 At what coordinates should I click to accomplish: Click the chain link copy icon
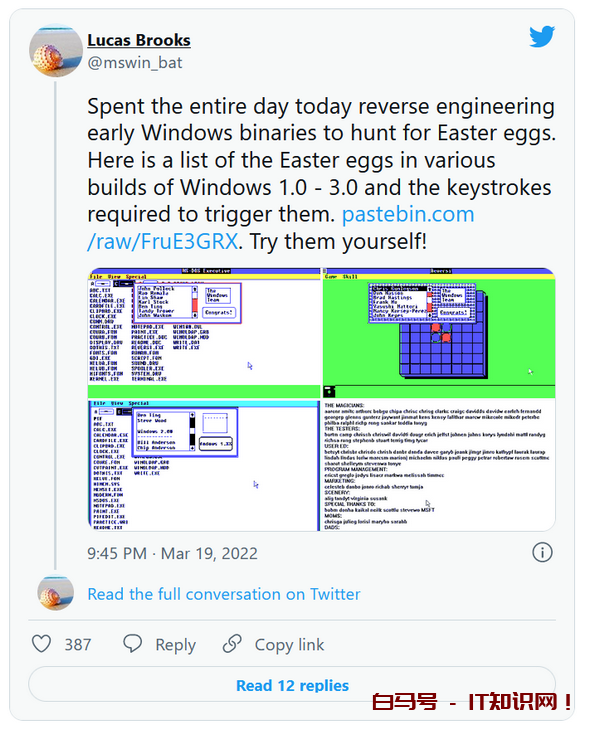coord(232,644)
